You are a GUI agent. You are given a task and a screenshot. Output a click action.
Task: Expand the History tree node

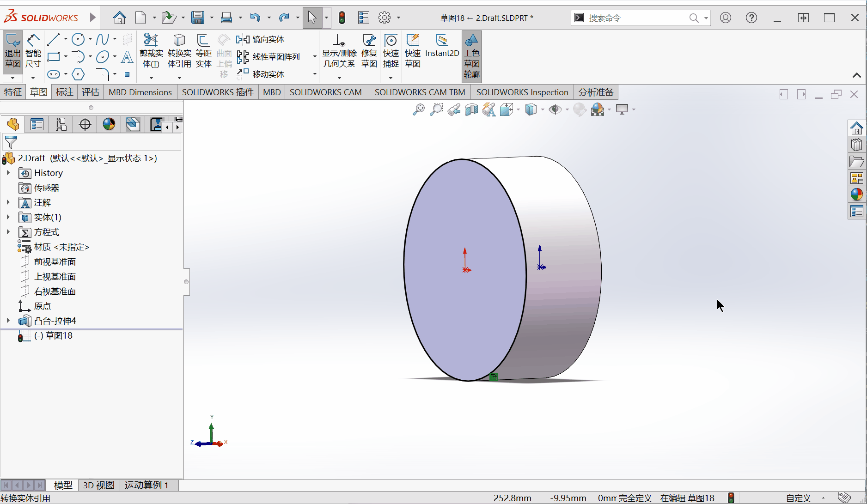click(x=8, y=173)
